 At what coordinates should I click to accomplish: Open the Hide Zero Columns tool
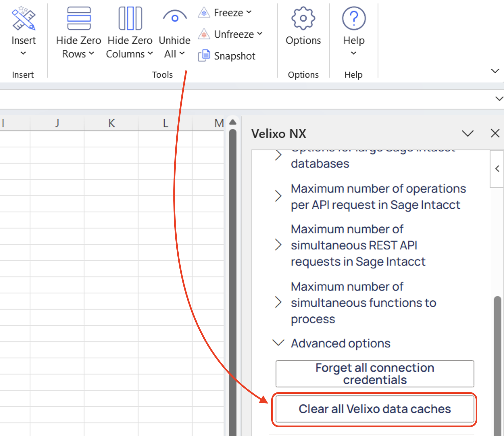pyautogui.click(x=130, y=19)
